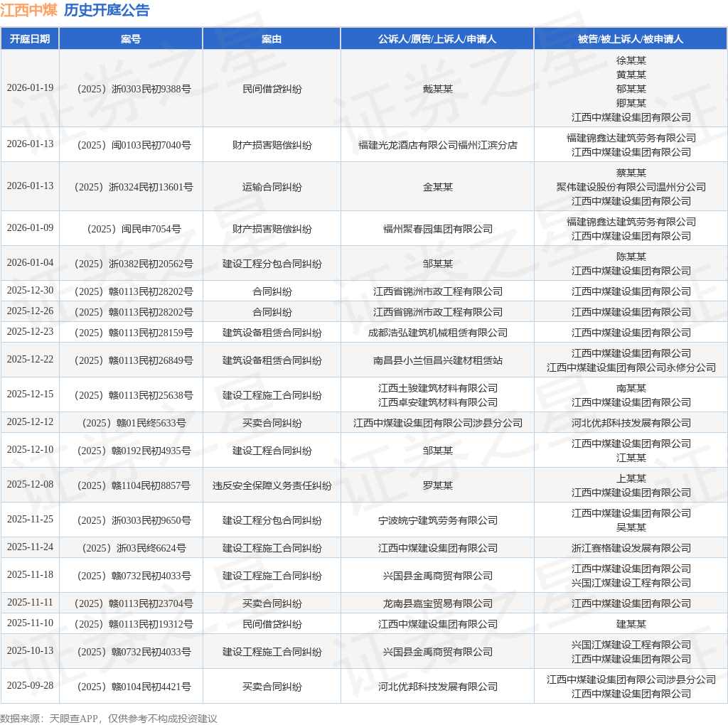Screen dimensions: 728x725
Task: Click defendant 上某某
Action: coord(631,478)
